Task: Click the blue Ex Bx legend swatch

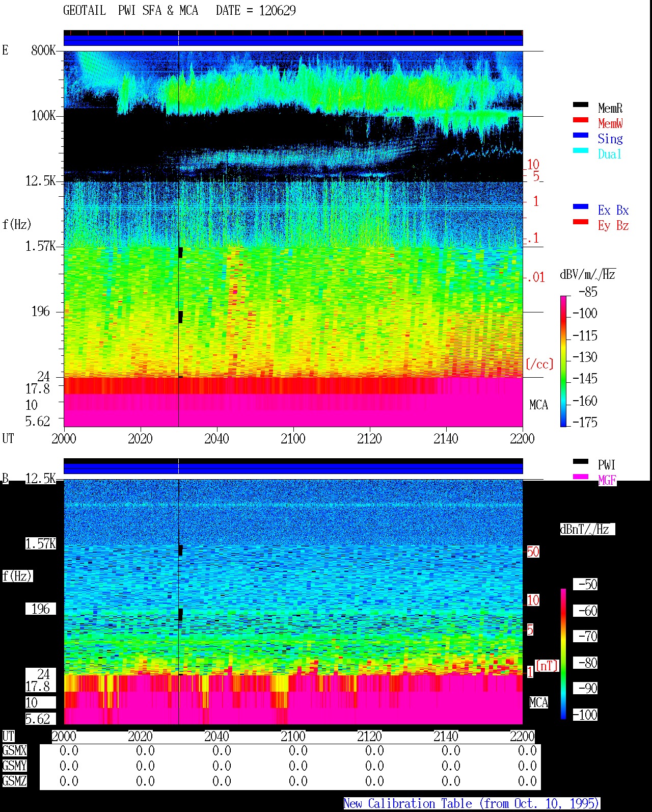Action: coord(581,206)
